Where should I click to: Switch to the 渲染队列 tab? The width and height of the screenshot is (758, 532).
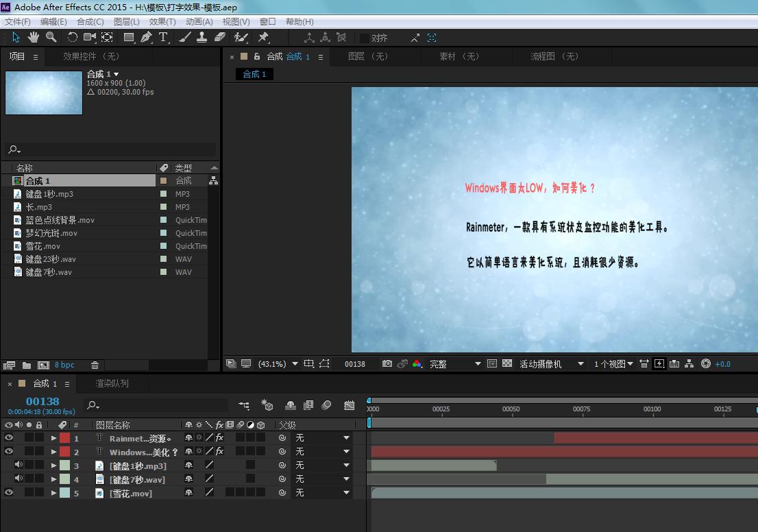point(112,383)
